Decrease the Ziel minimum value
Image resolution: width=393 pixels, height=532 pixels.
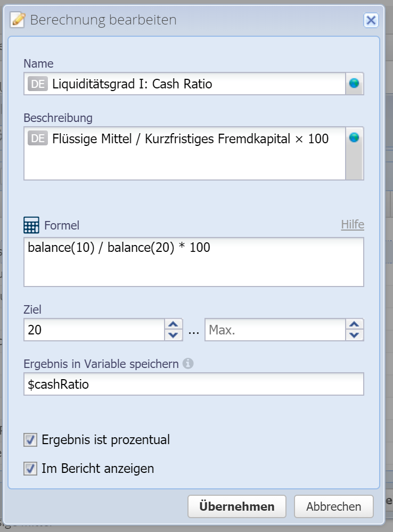[173, 335]
